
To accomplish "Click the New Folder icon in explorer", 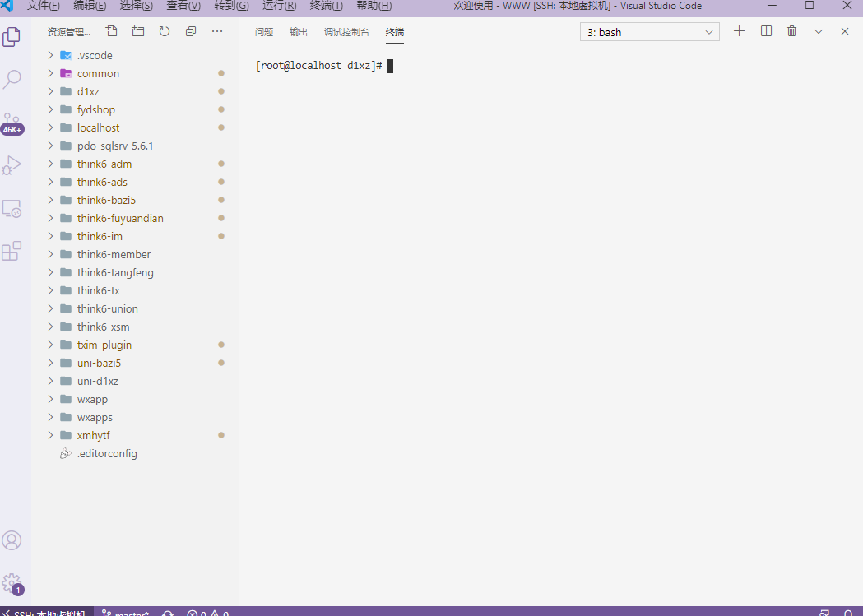I will point(138,31).
